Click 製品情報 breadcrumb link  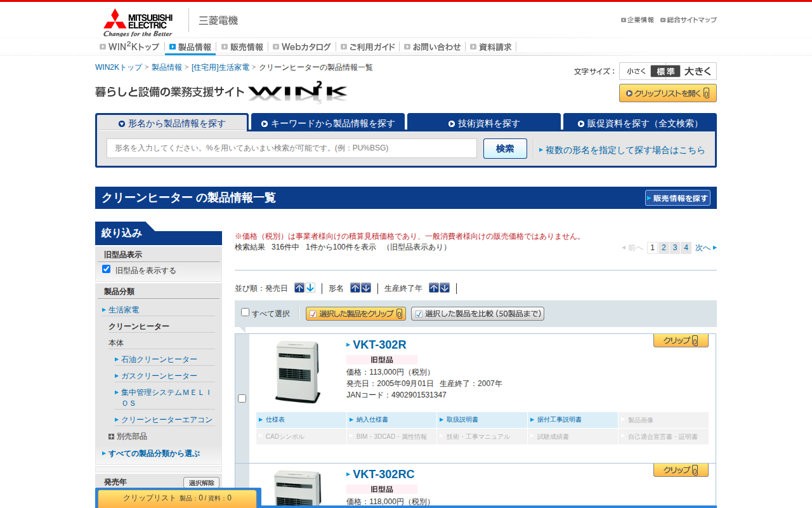[167, 67]
